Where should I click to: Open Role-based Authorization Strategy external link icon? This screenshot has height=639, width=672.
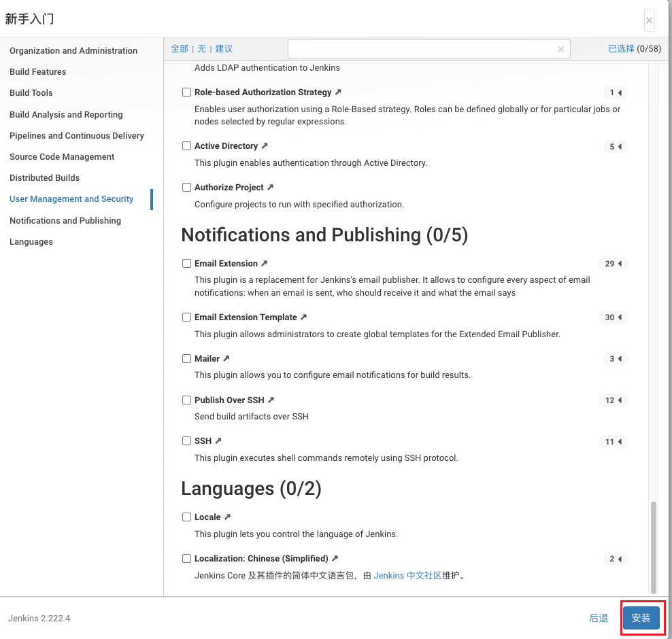click(338, 92)
